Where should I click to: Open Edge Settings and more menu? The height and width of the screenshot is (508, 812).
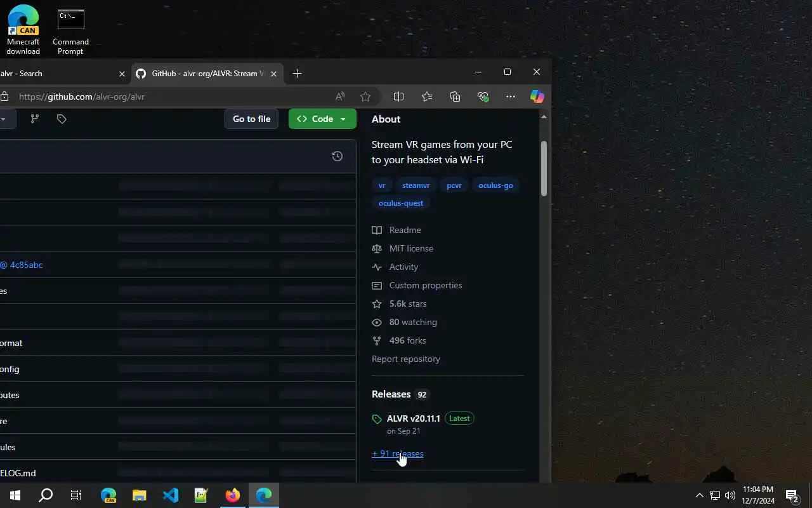pos(511,97)
